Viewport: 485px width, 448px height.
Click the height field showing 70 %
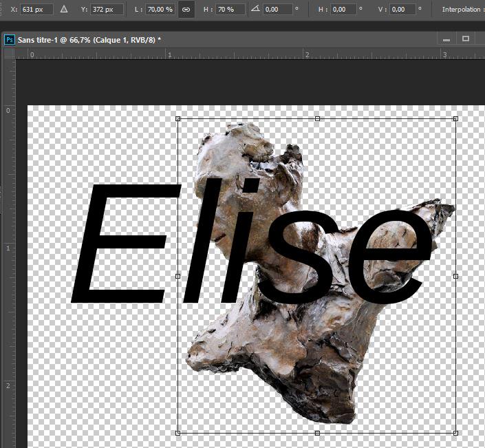[x=230, y=10]
